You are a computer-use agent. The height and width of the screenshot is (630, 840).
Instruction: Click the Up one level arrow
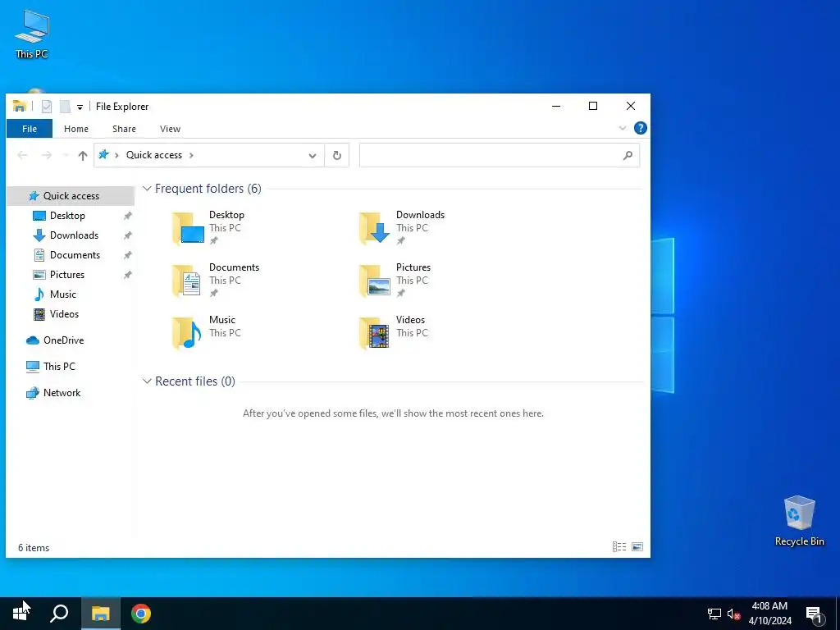pyautogui.click(x=83, y=155)
